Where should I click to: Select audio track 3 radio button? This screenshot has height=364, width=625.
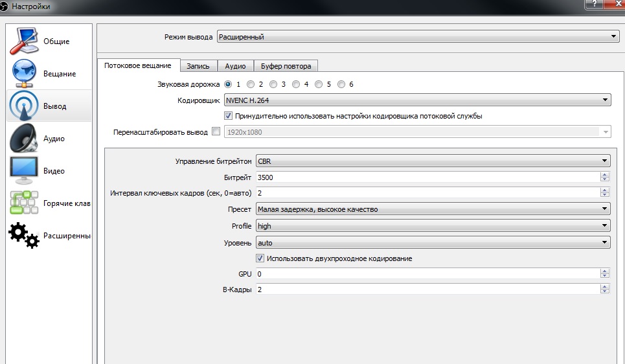(273, 84)
